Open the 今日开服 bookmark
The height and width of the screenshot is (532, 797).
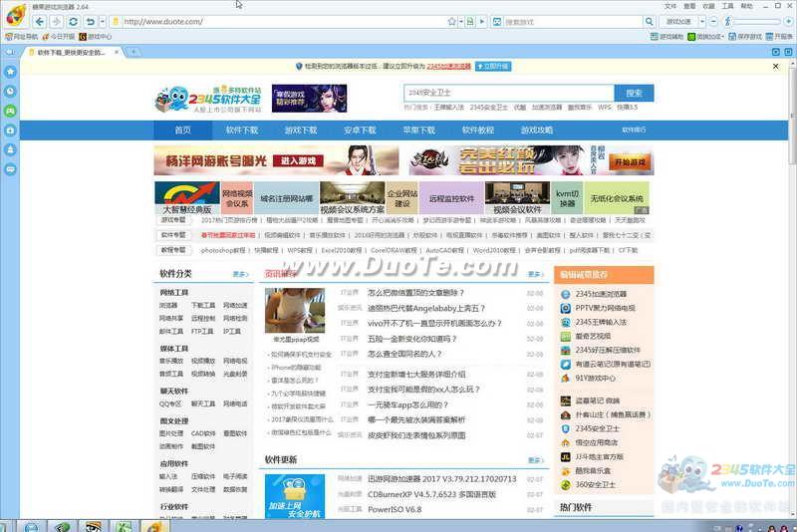point(59,37)
